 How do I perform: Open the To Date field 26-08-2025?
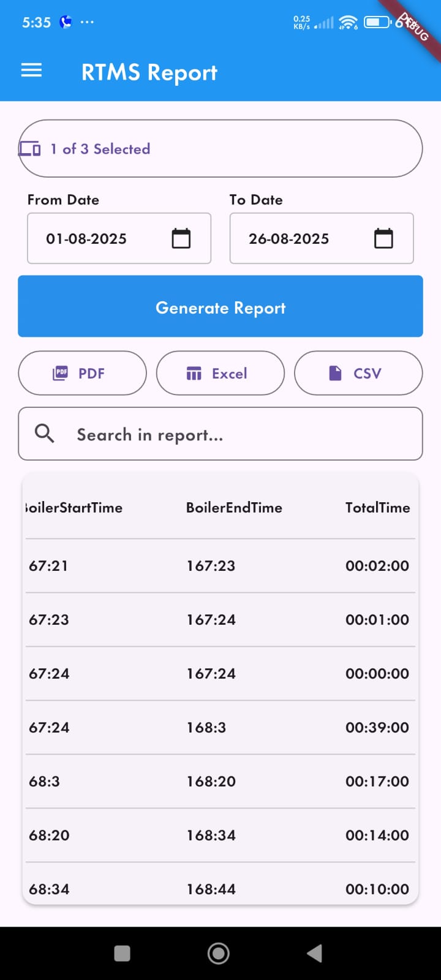click(x=300, y=238)
